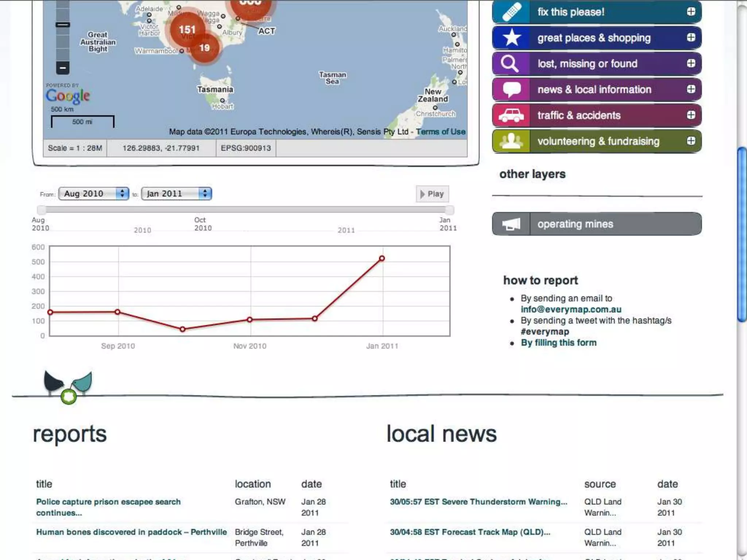Viewport: 747px width, 560px height.
Task: Click the Terms of Use map link
Action: pyautogui.click(x=440, y=132)
